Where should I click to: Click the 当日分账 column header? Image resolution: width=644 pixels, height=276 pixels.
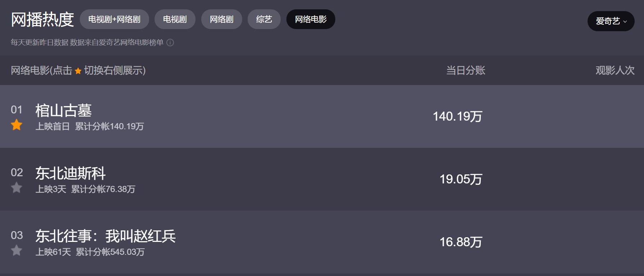[x=465, y=70]
